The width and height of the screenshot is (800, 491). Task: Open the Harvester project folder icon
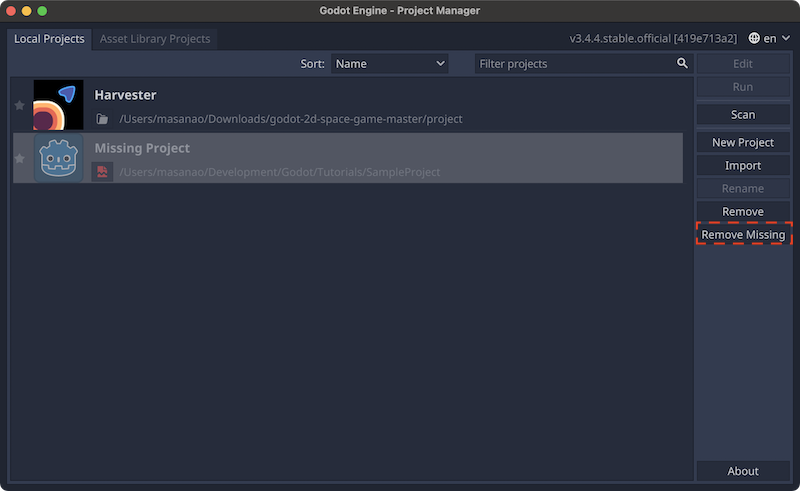(x=102, y=119)
